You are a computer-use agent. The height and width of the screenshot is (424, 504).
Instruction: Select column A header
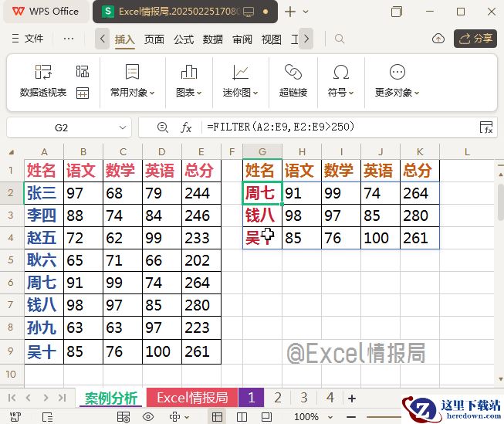point(44,152)
